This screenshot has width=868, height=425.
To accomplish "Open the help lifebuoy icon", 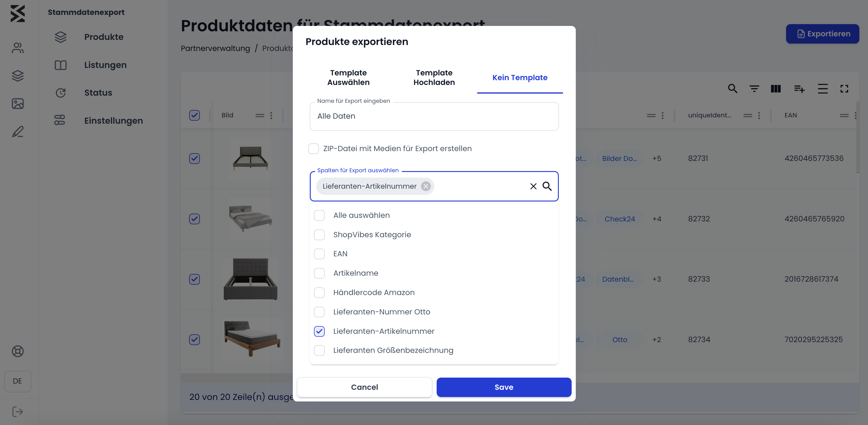I will pyautogui.click(x=18, y=351).
